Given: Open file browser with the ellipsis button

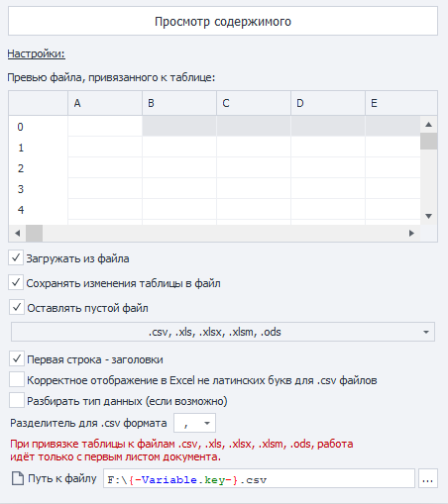Looking at the screenshot, I should 428,478.
